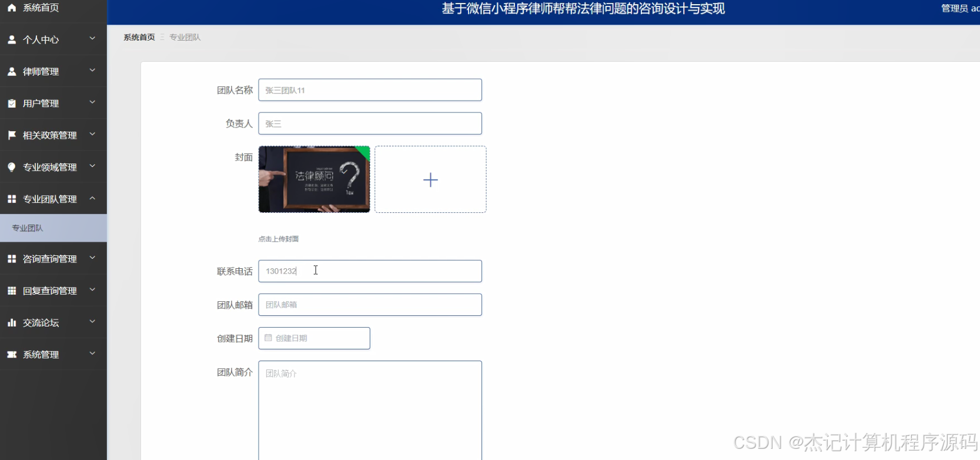Image resolution: width=980 pixels, height=460 pixels.
Task: Click the 联系电话 input field
Action: pos(370,271)
